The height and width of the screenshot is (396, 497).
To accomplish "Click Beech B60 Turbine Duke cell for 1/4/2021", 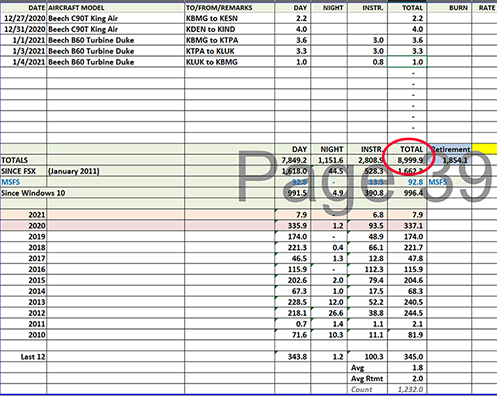I will click(116, 62).
